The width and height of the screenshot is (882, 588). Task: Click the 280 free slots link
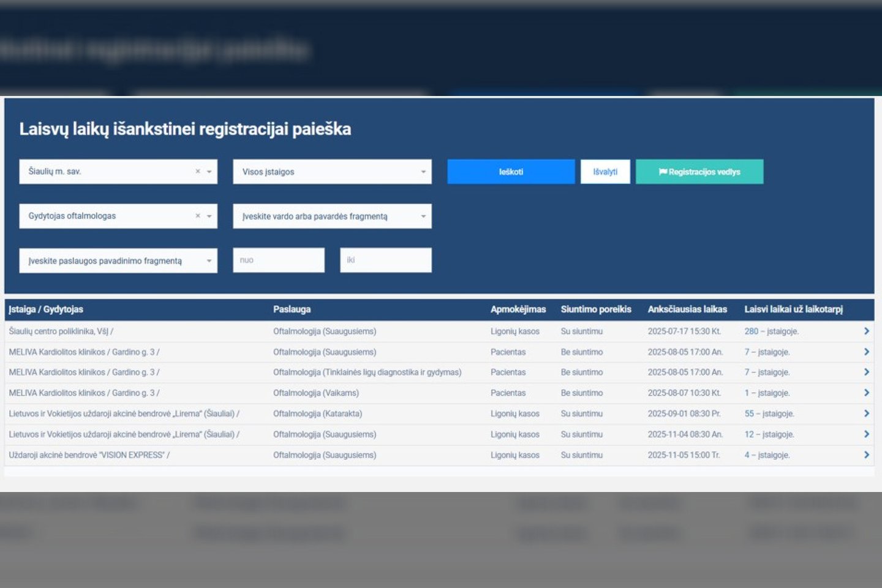click(x=751, y=331)
